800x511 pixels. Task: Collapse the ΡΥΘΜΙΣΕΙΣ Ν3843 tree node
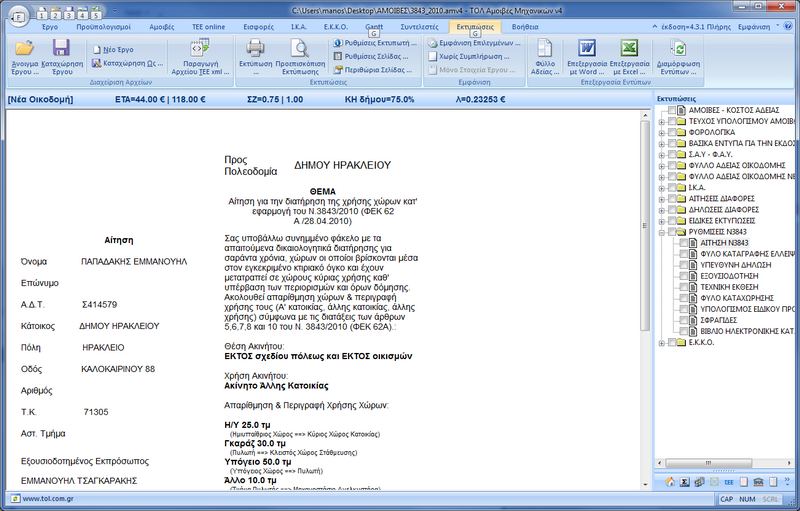(x=662, y=231)
